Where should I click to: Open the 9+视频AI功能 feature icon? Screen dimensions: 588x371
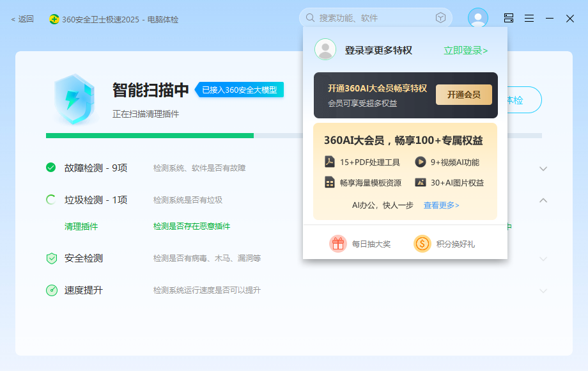coord(421,161)
